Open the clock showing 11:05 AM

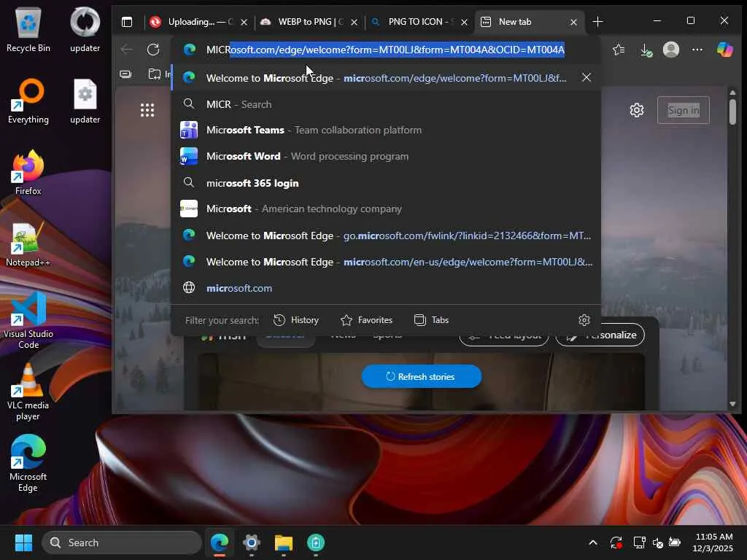pyautogui.click(x=713, y=542)
